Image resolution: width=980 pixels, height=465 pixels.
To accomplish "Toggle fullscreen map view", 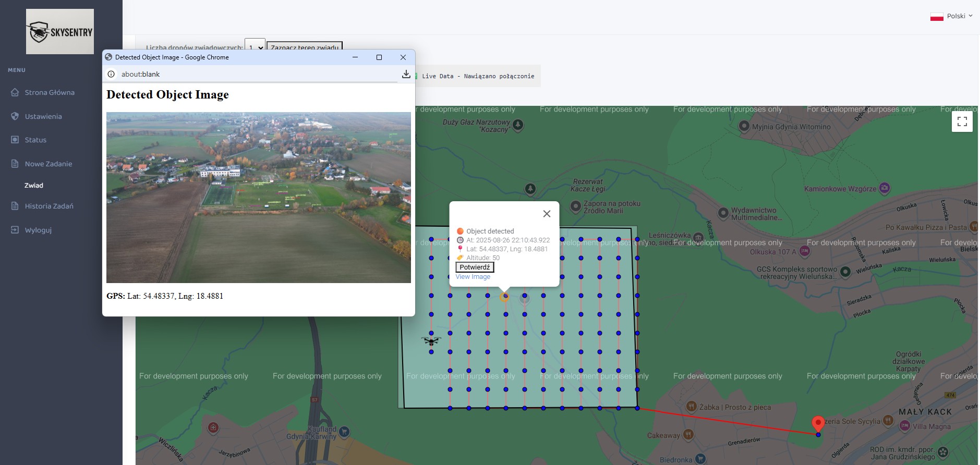I will 962,121.
